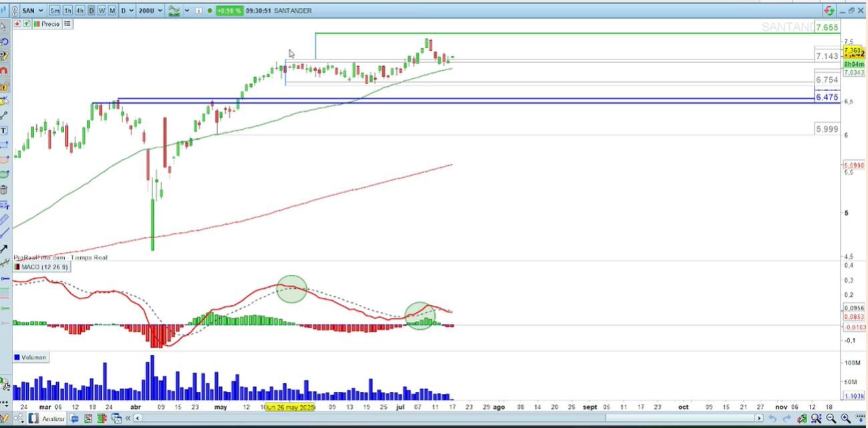Open the 200U units dropdown
The image size is (868, 428).
(150, 11)
